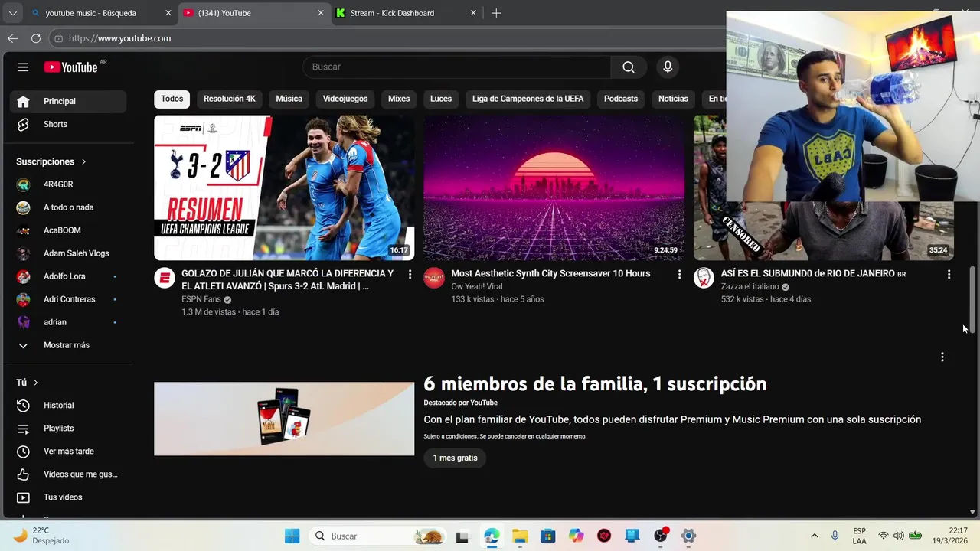This screenshot has height=551, width=980.
Task: Select the Podcasts filter chip
Action: 621,99
